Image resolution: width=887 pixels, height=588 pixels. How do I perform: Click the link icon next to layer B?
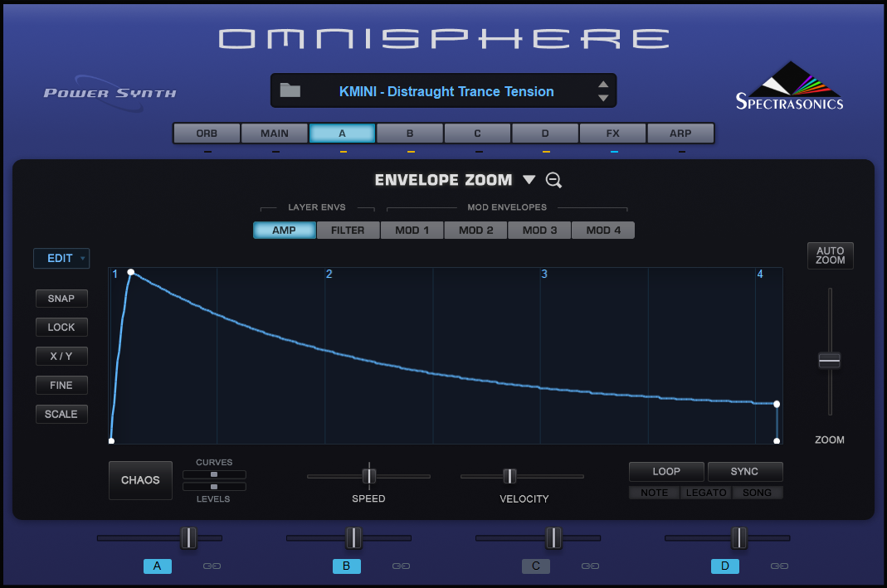[x=401, y=566]
